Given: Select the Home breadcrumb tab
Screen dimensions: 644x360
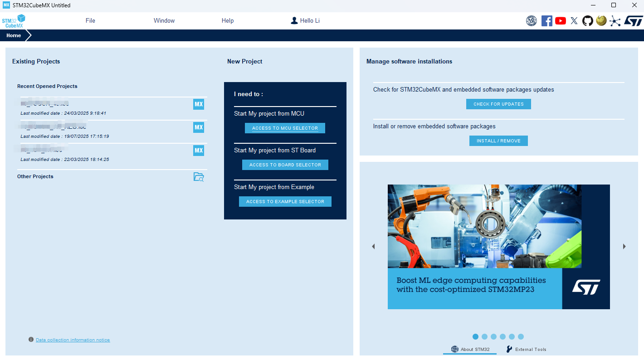Looking at the screenshot, I should 14,35.
